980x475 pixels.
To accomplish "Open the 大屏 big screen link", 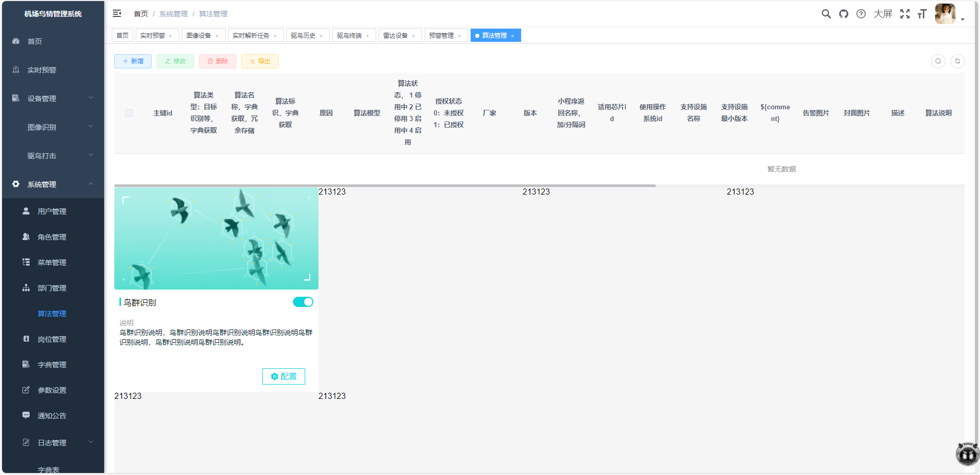I will click(x=883, y=14).
